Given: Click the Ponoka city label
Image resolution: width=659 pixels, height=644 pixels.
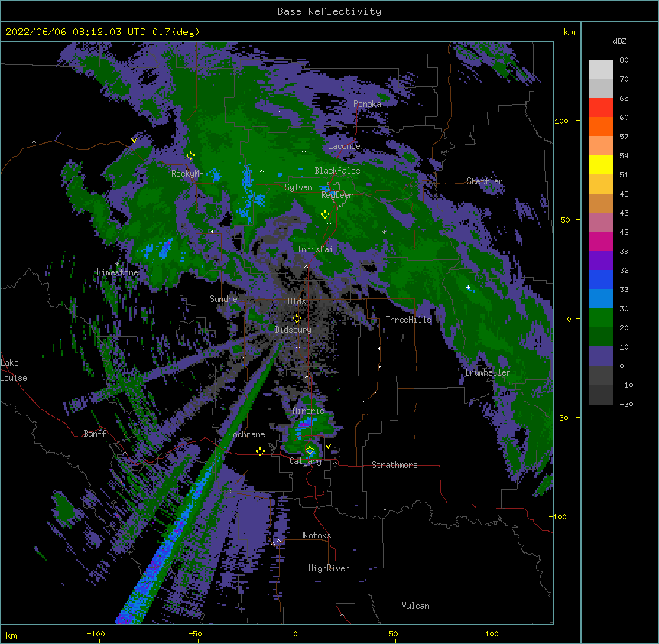Looking at the screenshot, I should (x=367, y=104).
